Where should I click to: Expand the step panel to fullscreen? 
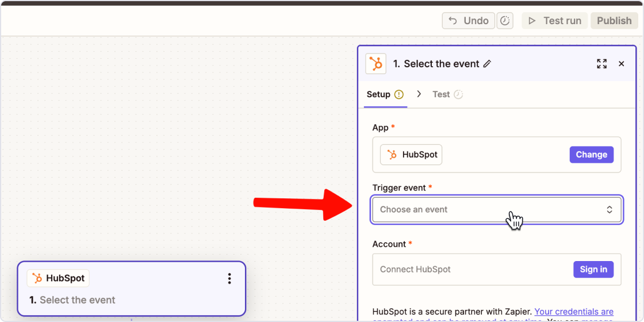pos(601,64)
